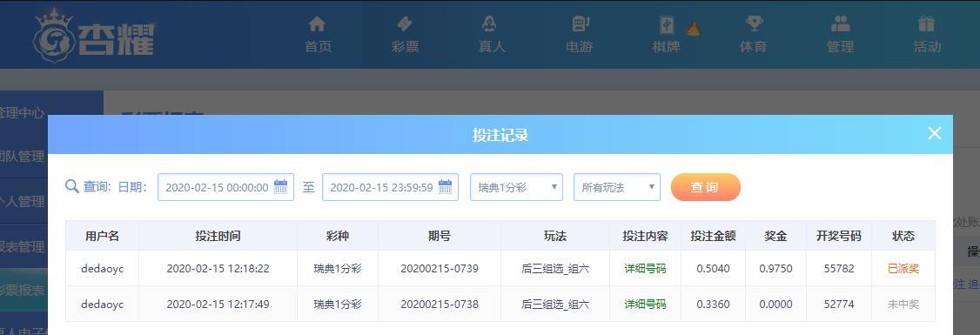Click winning number 52774
Image resolution: width=980 pixels, height=335 pixels.
tap(839, 305)
